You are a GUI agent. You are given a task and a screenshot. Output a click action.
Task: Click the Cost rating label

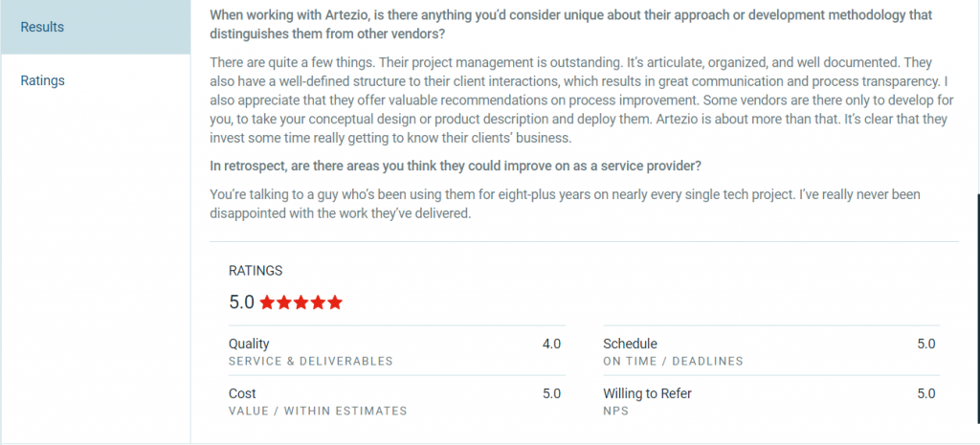pyautogui.click(x=242, y=393)
